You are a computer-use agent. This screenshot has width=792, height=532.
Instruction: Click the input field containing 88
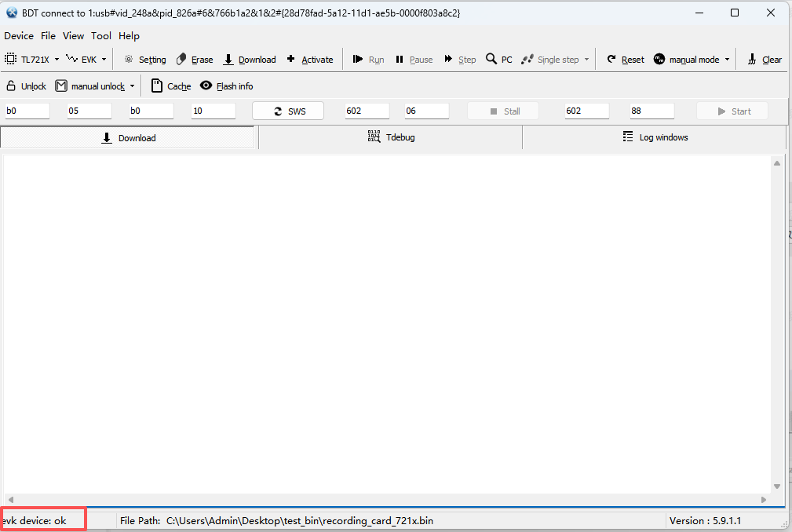point(652,111)
